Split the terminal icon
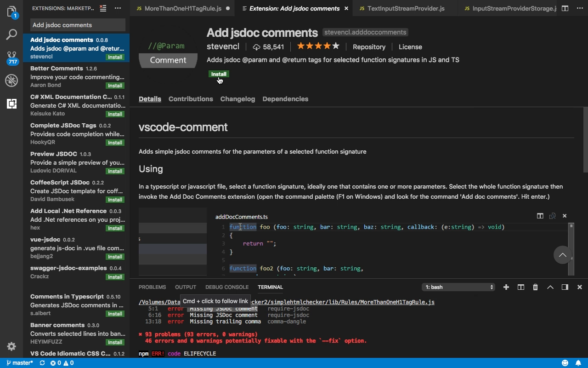This screenshot has width=588, height=368. (x=521, y=287)
